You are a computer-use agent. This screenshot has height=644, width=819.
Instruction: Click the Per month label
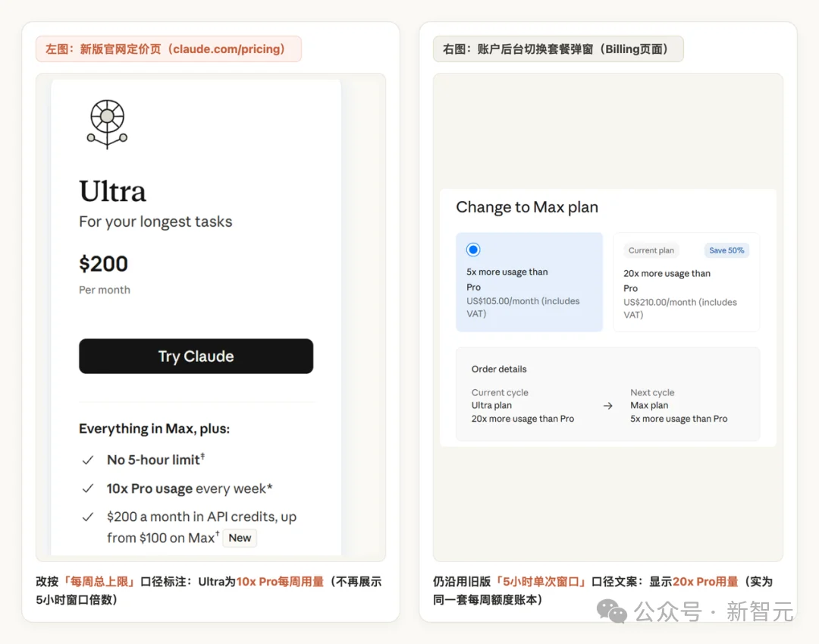click(x=105, y=290)
